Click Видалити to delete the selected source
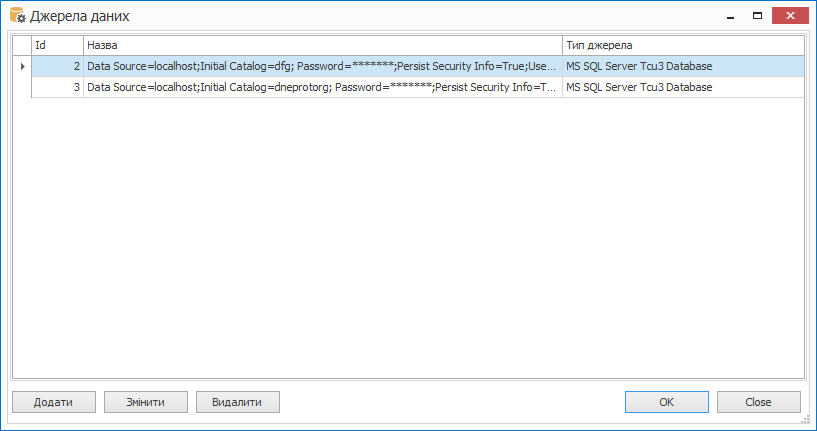Screen dimensions: 817x431 coord(238,402)
